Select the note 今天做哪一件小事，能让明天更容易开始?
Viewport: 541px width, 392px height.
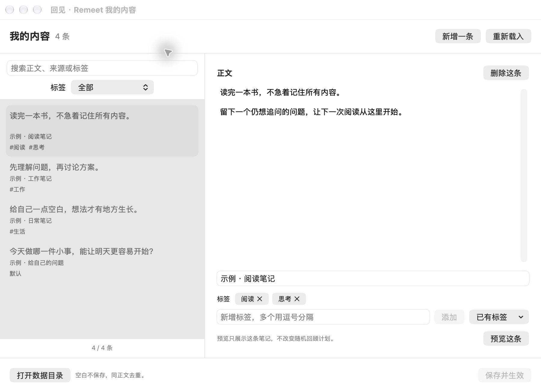[x=102, y=262]
